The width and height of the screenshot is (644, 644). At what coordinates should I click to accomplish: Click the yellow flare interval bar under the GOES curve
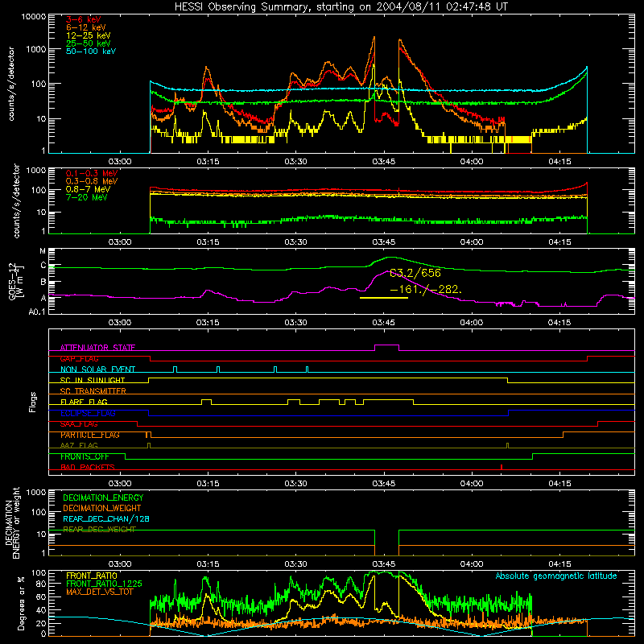384,298
